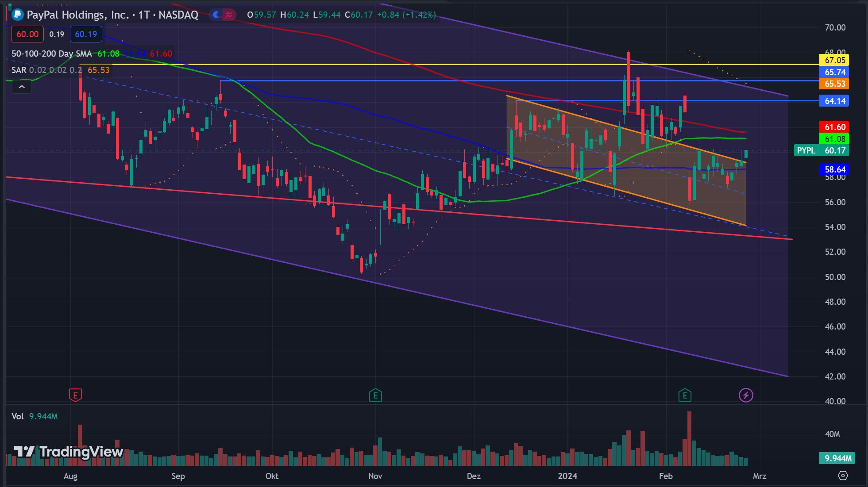Click the PYPL ticker tag on price axis
The width and height of the screenshot is (868, 487).
click(806, 150)
